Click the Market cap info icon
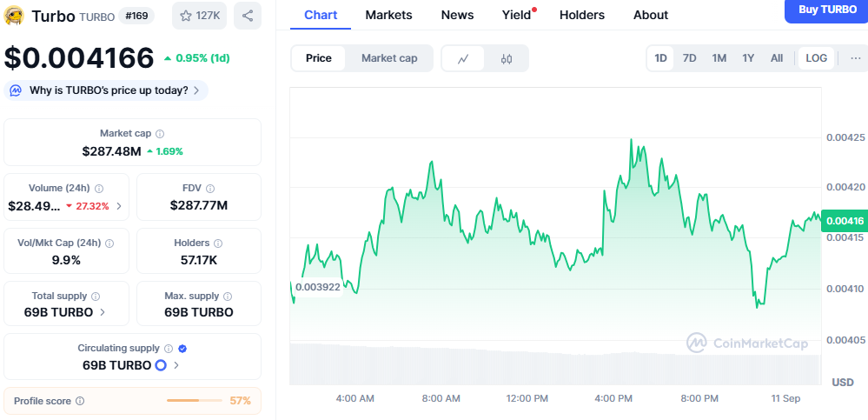The height and width of the screenshot is (420, 868). [x=160, y=134]
